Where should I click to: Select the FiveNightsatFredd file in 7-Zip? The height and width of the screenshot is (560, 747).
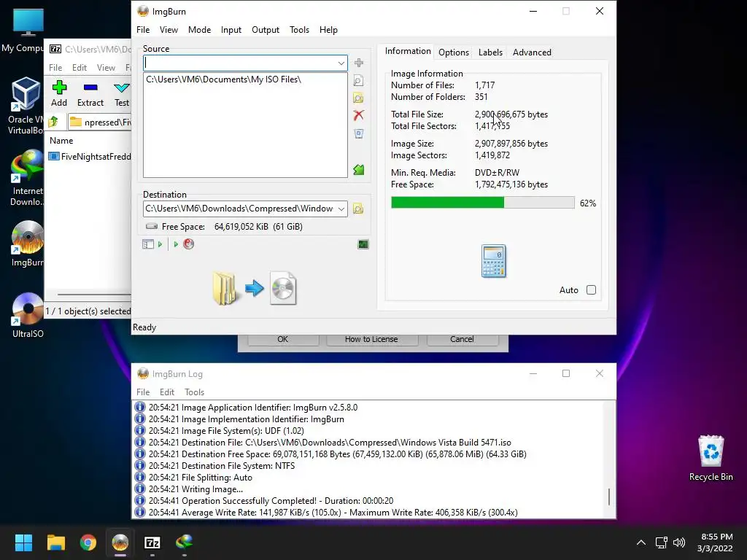click(90, 157)
